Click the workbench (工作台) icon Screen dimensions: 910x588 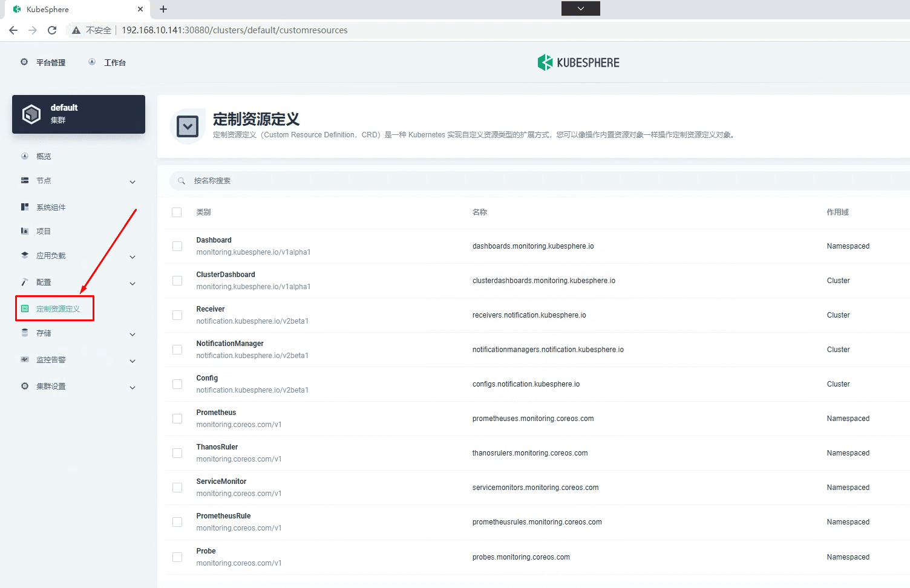92,62
